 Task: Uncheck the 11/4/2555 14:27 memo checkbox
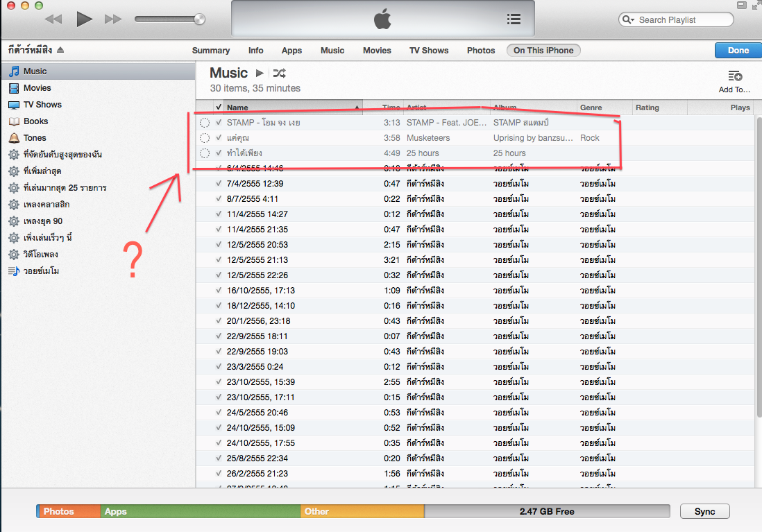219,214
